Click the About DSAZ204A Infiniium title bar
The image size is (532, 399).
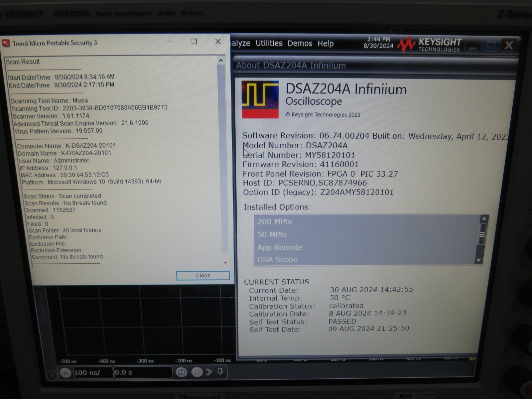375,66
